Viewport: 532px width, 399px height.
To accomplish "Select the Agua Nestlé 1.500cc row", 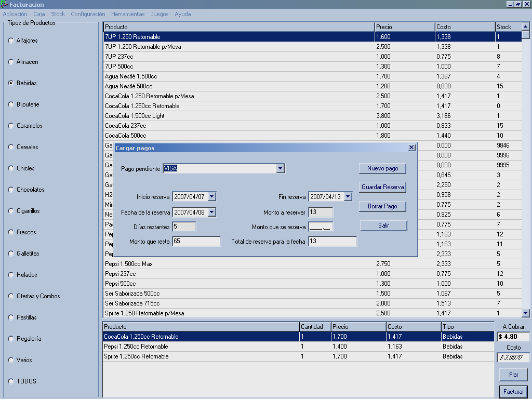I will pos(312,76).
